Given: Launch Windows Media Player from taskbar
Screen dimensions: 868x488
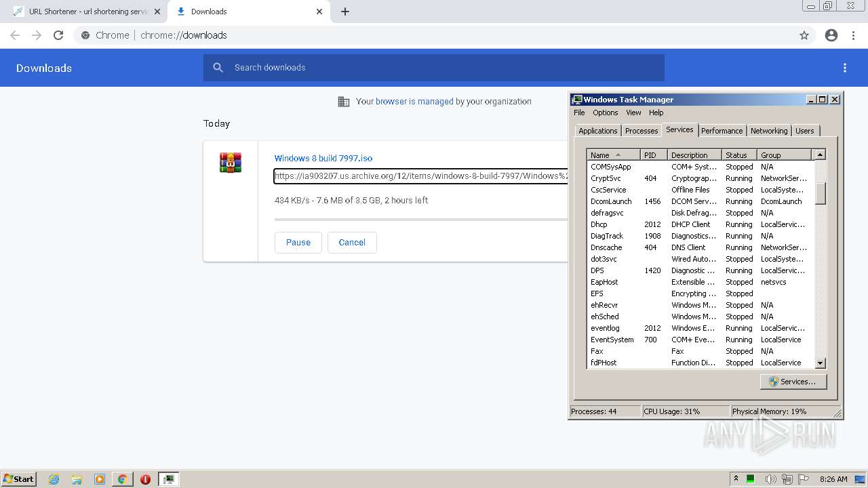Looking at the screenshot, I should pos(100,479).
